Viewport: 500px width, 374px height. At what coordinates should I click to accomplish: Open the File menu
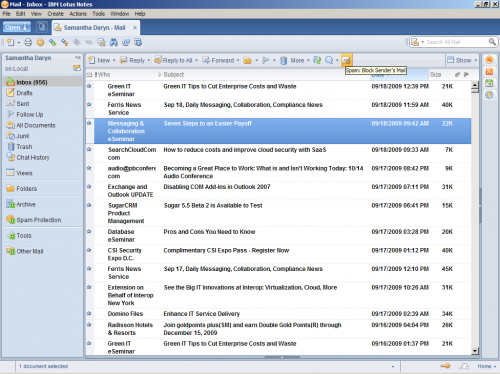click(6, 14)
